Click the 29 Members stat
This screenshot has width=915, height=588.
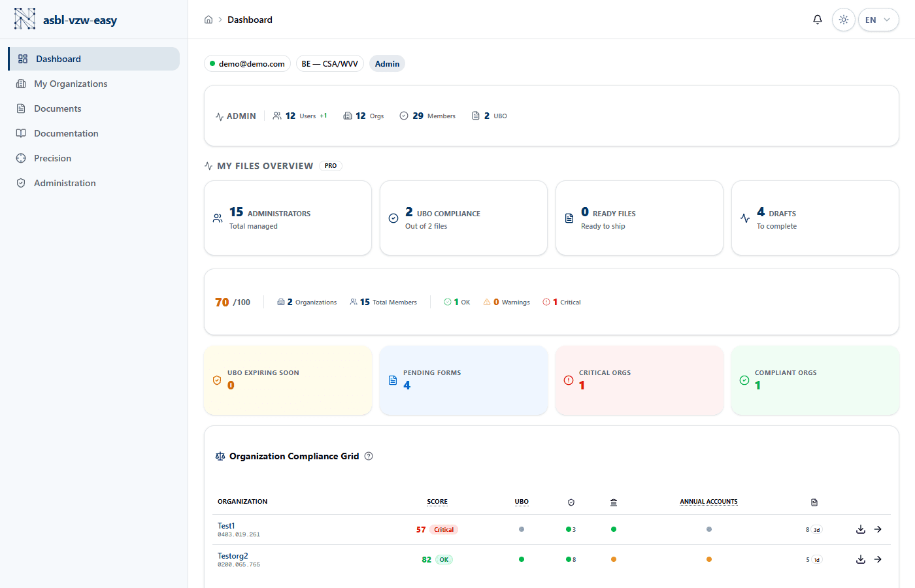(427, 116)
